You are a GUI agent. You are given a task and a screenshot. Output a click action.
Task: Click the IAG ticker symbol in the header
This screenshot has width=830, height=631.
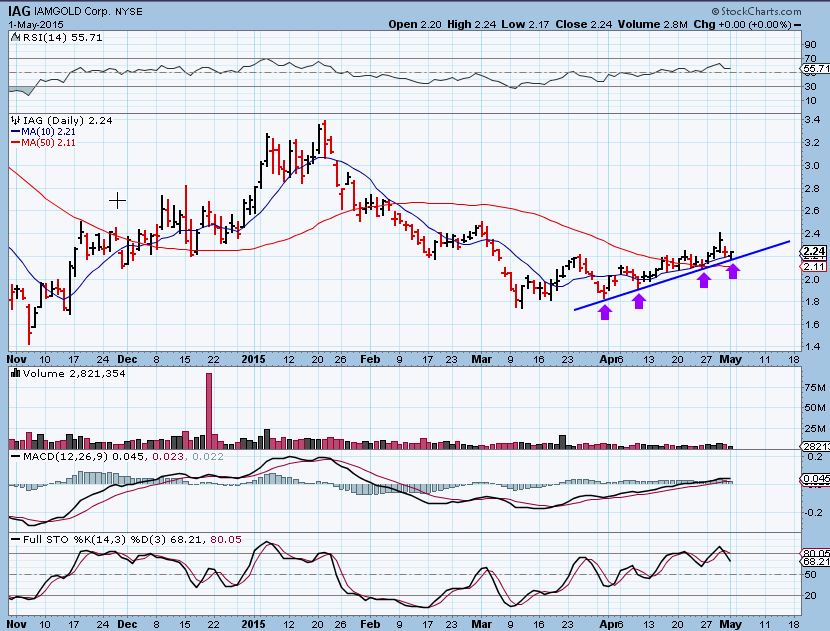[19, 11]
